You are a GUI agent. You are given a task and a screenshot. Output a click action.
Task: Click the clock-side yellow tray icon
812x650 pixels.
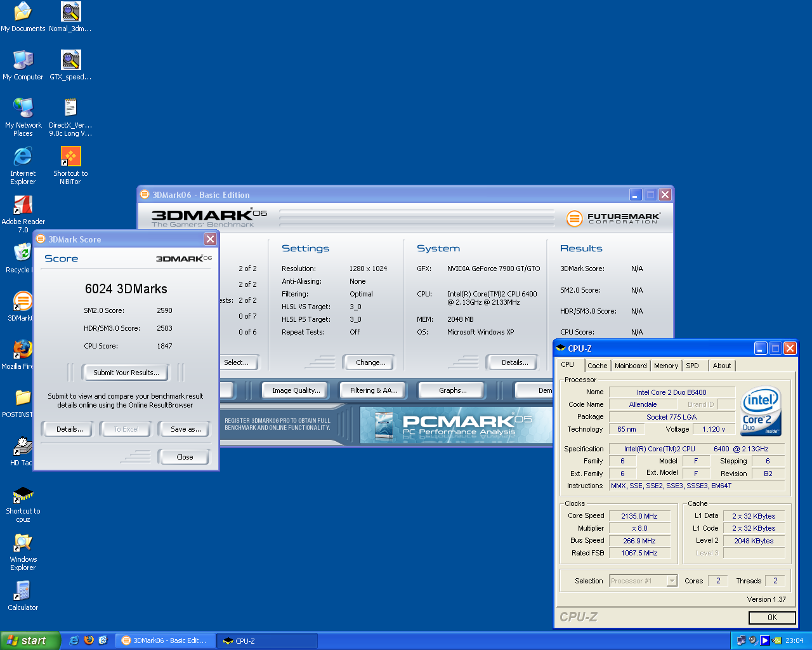pyautogui.click(x=777, y=640)
